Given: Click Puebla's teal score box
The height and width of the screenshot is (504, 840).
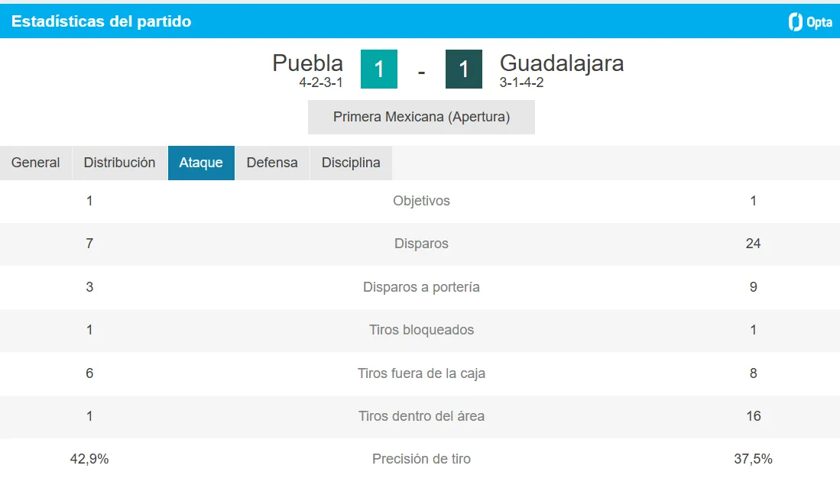Looking at the screenshot, I should pyautogui.click(x=379, y=69).
